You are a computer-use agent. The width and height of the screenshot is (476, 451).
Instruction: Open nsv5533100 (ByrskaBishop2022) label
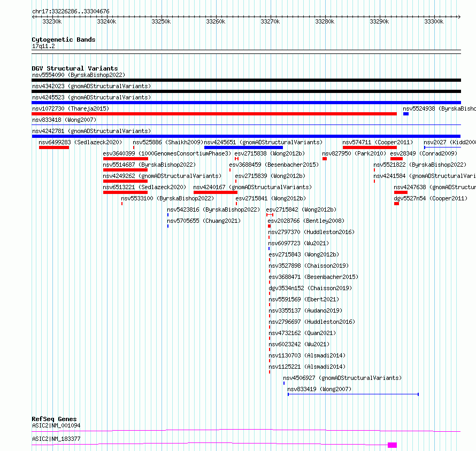click(x=167, y=198)
